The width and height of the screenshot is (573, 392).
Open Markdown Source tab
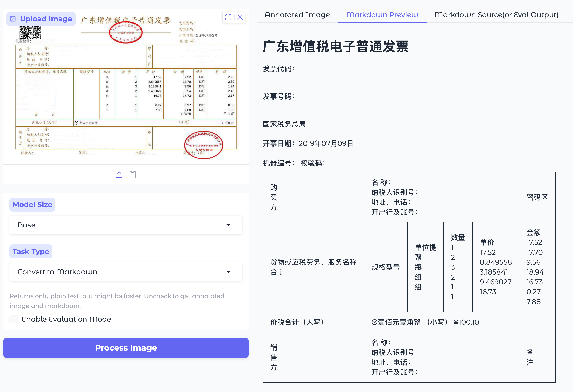(496, 15)
